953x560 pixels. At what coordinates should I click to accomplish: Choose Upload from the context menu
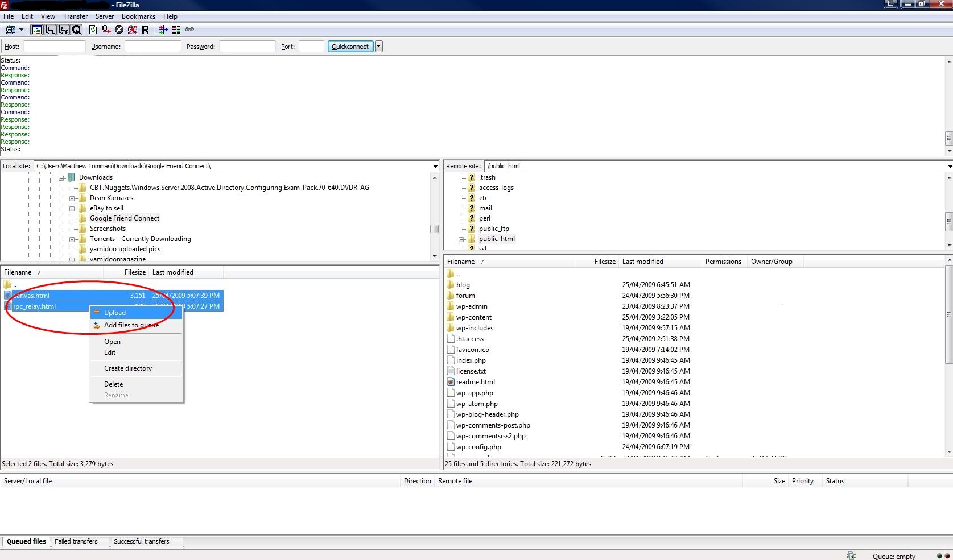click(115, 313)
